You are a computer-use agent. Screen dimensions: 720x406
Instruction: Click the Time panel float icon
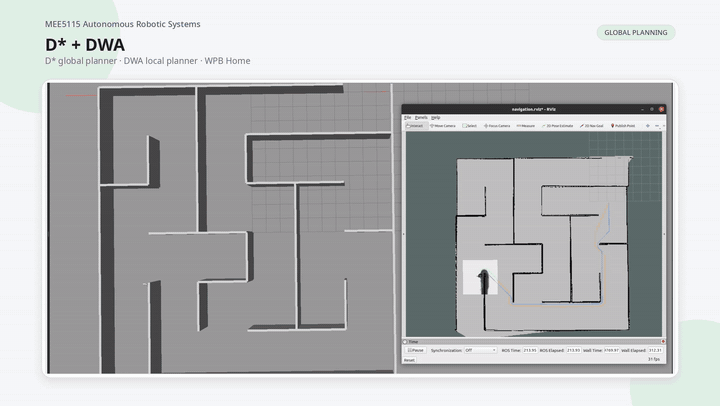405,342
